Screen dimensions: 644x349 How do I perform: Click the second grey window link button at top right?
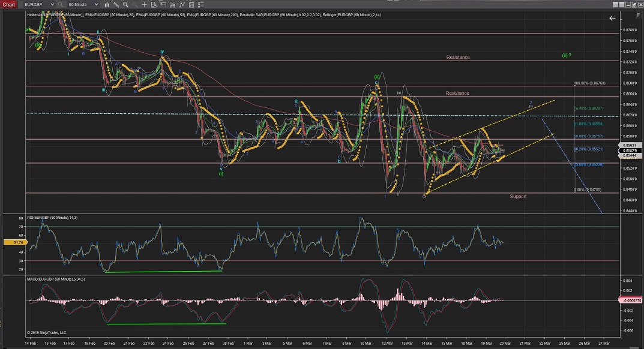point(622,5)
